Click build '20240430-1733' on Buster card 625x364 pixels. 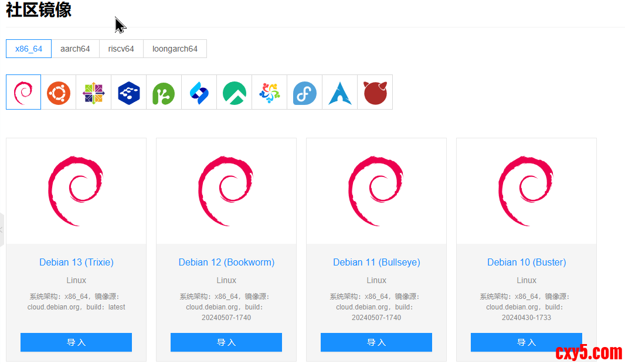click(527, 317)
